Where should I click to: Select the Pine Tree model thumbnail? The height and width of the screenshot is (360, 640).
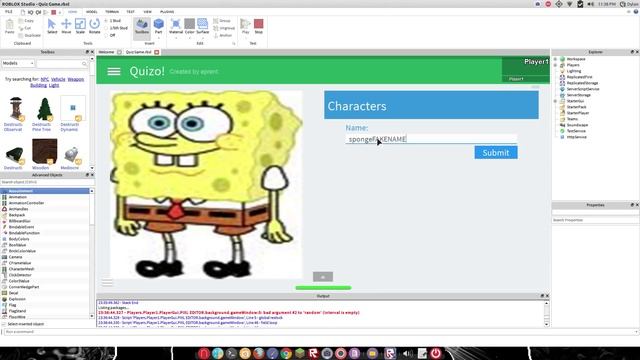click(x=44, y=109)
